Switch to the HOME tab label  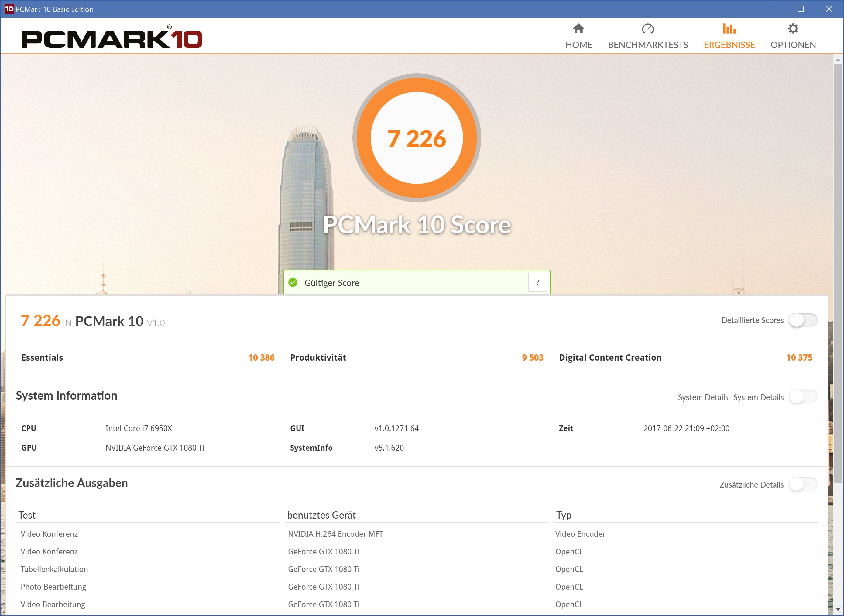(578, 45)
